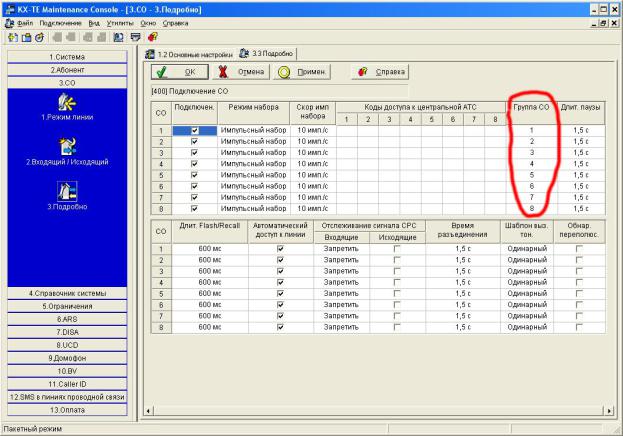Click the Пакетный режим status bar text
Viewport: 623px width, 436px height.
coord(33,429)
